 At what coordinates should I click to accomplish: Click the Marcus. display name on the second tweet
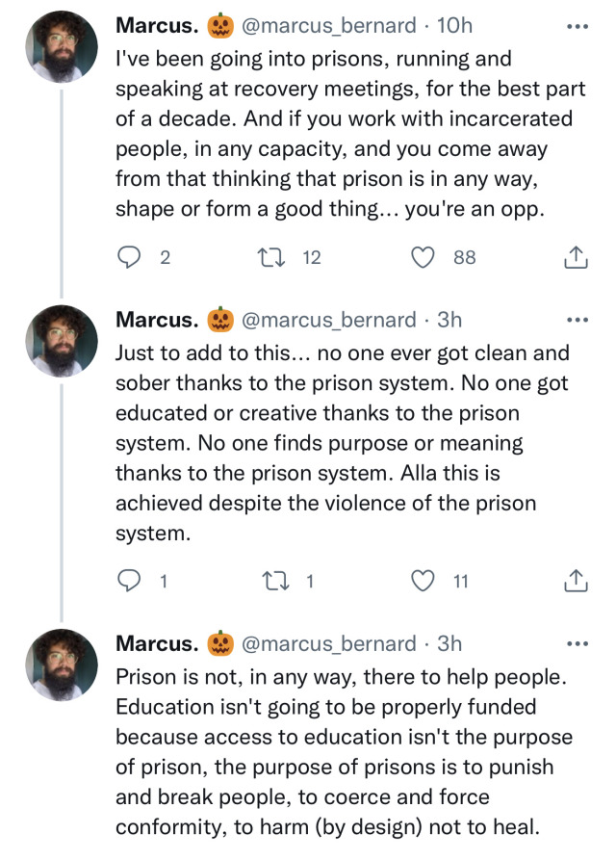tap(157, 319)
